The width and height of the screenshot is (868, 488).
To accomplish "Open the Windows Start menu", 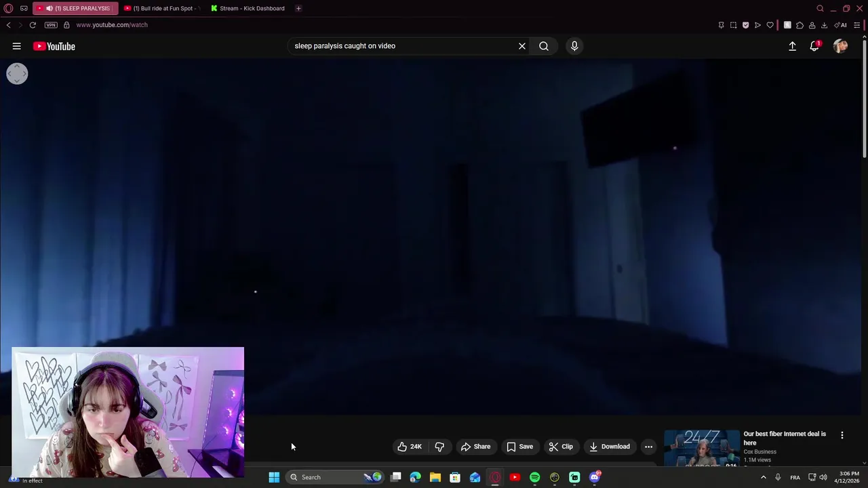I will [274, 477].
